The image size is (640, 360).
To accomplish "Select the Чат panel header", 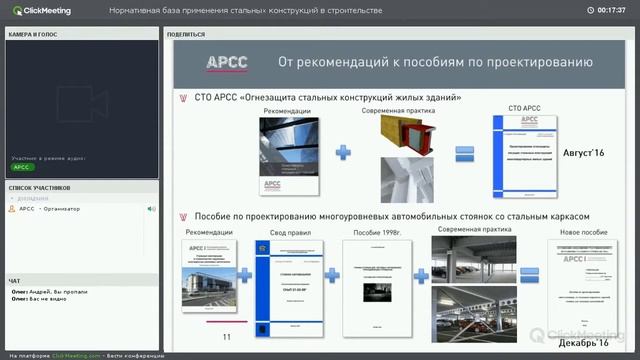I will (82, 281).
